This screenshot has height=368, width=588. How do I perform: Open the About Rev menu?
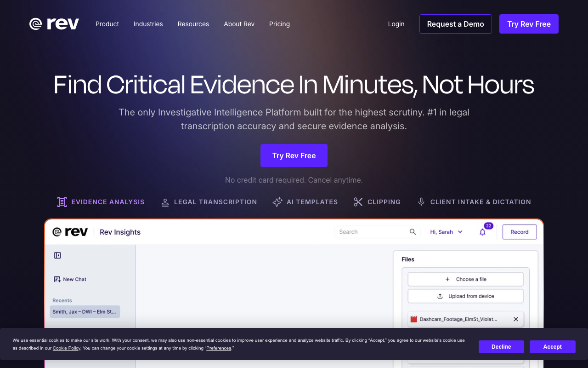pyautogui.click(x=239, y=24)
